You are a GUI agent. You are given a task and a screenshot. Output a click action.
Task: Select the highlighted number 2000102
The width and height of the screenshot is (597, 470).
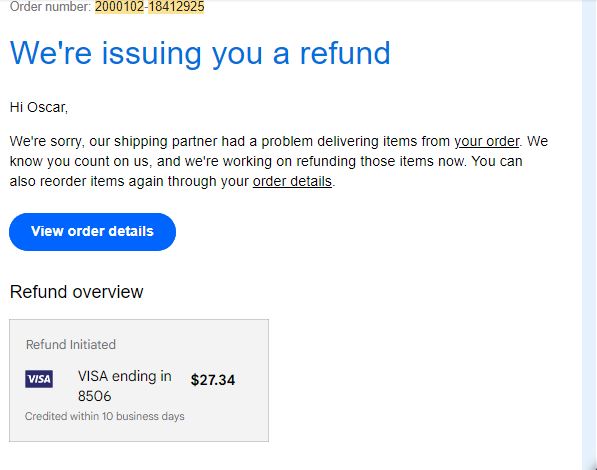119,6
